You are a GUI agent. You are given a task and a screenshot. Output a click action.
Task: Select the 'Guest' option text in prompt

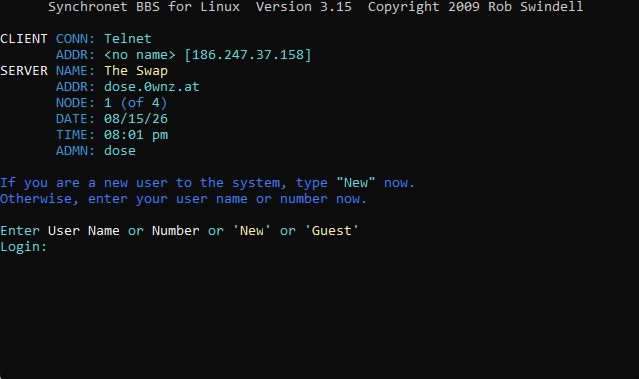click(x=332, y=231)
